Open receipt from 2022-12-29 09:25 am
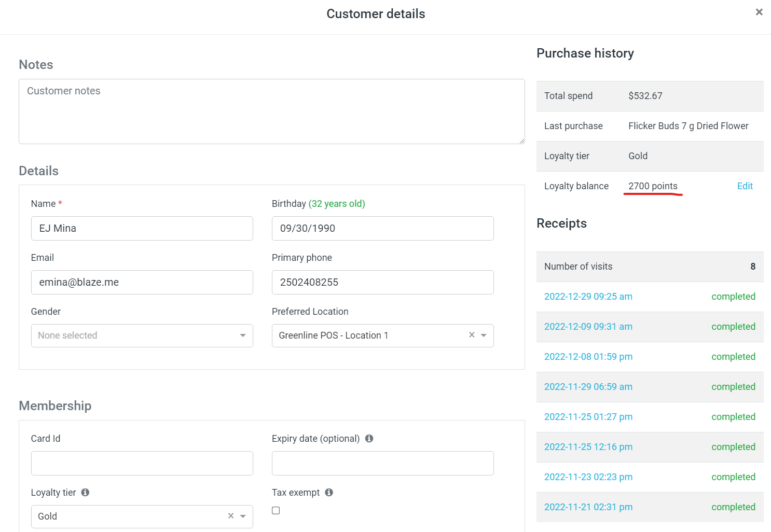 click(588, 297)
